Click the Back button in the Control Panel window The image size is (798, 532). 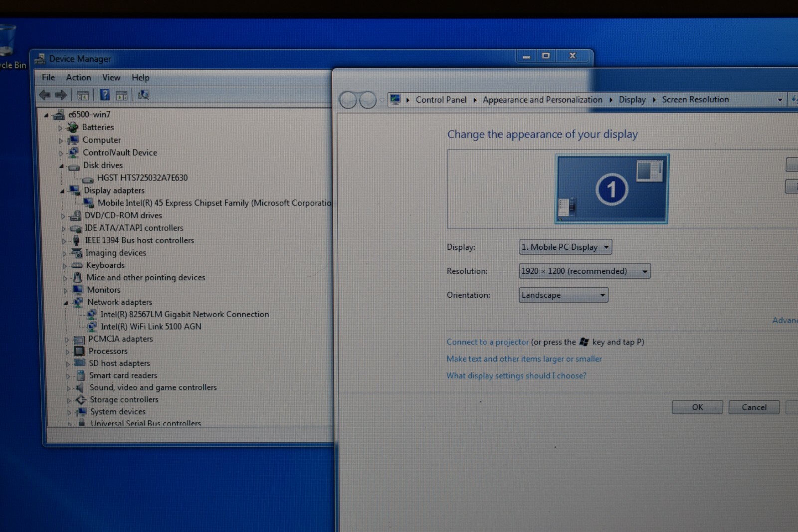tap(348, 100)
